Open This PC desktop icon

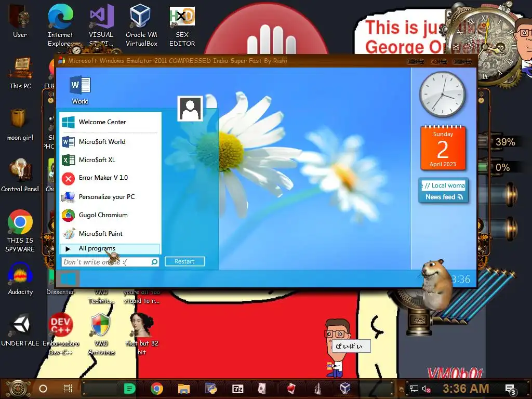click(x=20, y=73)
